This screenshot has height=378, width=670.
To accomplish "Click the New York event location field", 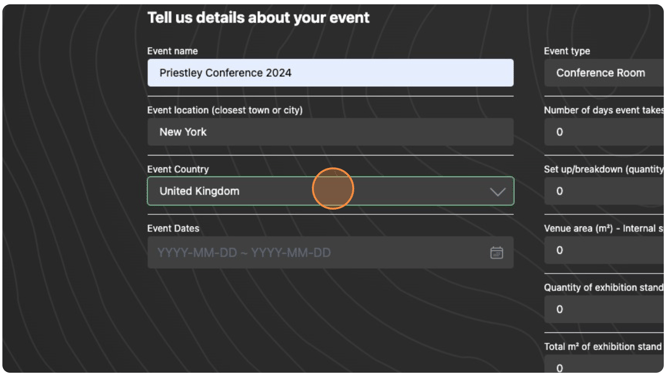I will tap(330, 132).
